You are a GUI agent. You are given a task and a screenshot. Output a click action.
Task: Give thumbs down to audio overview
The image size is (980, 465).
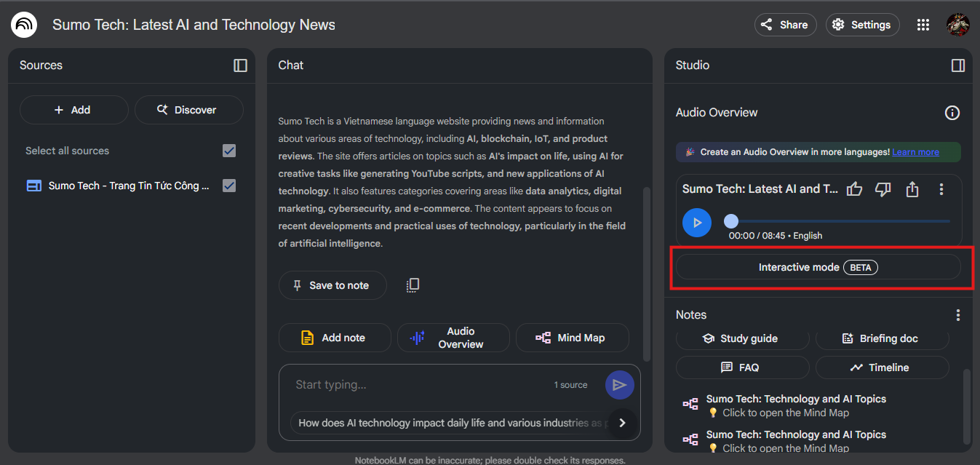[x=883, y=189]
